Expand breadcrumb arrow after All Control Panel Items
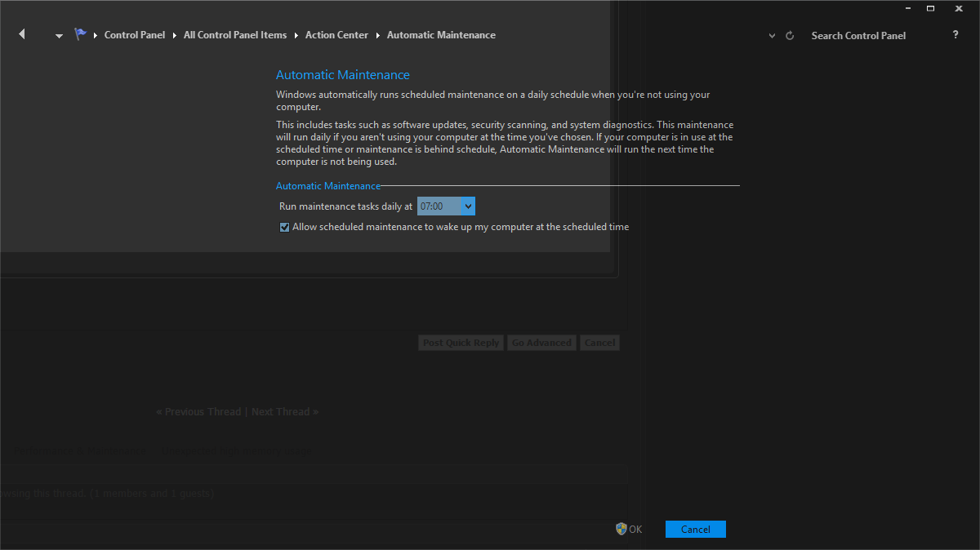Image resolution: width=980 pixels, height=550 pixels. [x=296, y=35]
